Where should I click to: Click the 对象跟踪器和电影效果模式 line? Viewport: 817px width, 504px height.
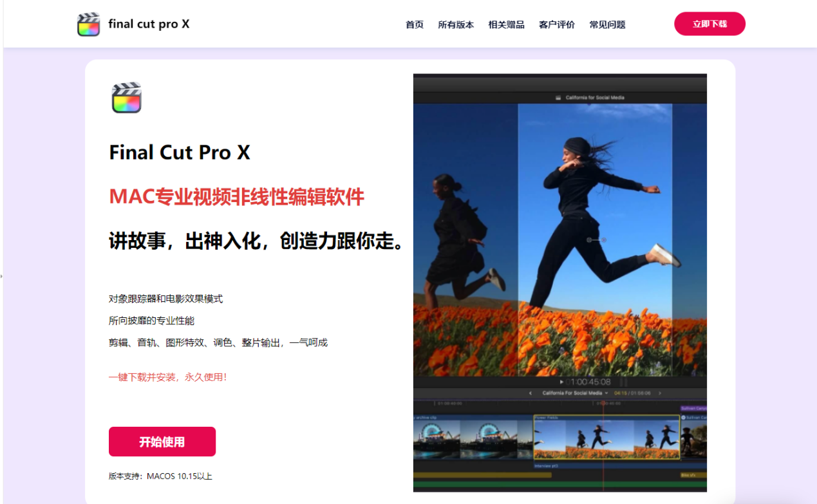[x=165, y=299]
